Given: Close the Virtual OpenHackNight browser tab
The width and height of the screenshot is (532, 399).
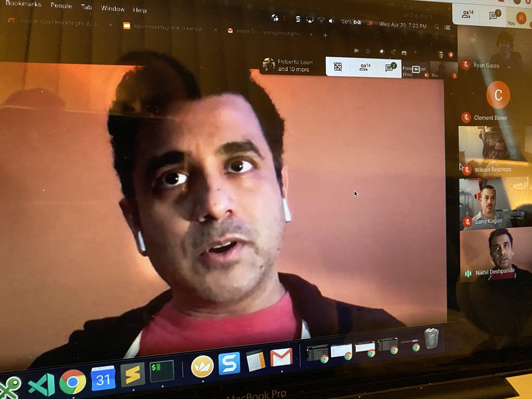Looking at the screenshot, I should coord(111,24).
